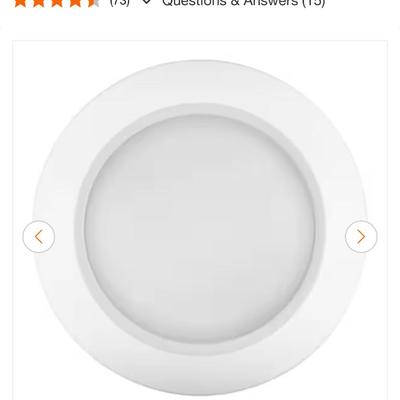The width and height of the screenshot is (400, 400).
Task: Go back to the previous product image
Action: coord(39,237)
